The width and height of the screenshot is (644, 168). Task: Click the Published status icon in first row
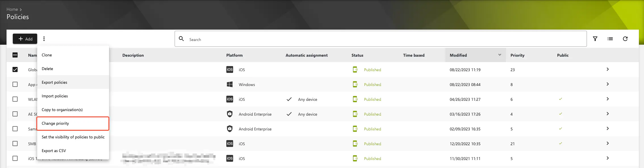pyautogui.click(x=355, y=69)
